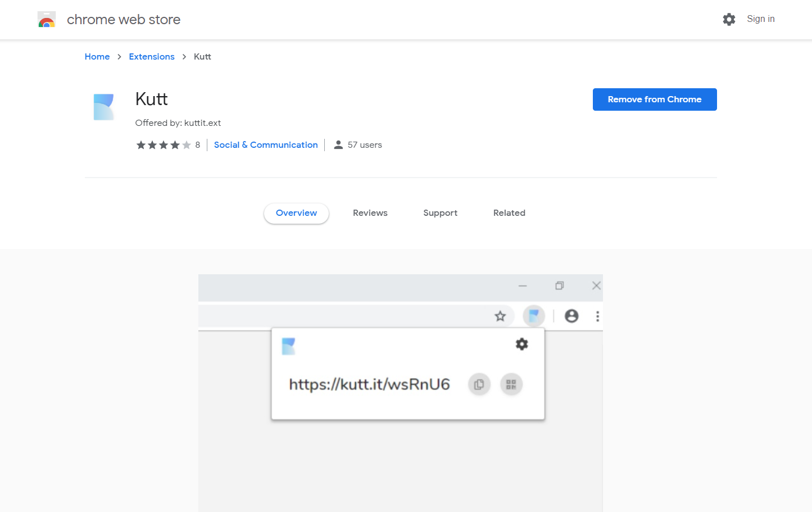Click the profile avatar icon in preview
Screen dimensions: 812x512
[571, 316]
